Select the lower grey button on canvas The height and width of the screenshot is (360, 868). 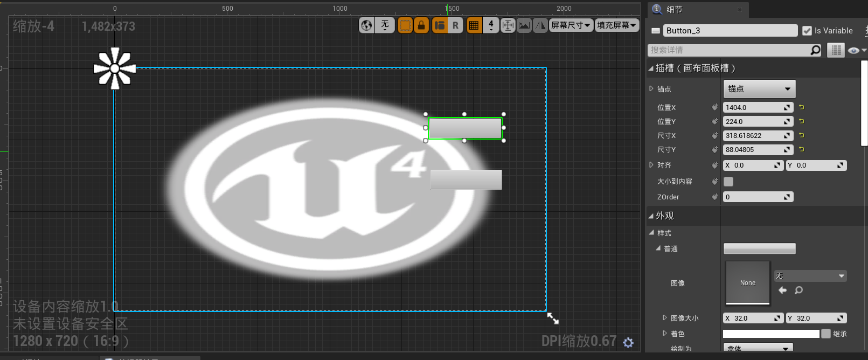466,179
